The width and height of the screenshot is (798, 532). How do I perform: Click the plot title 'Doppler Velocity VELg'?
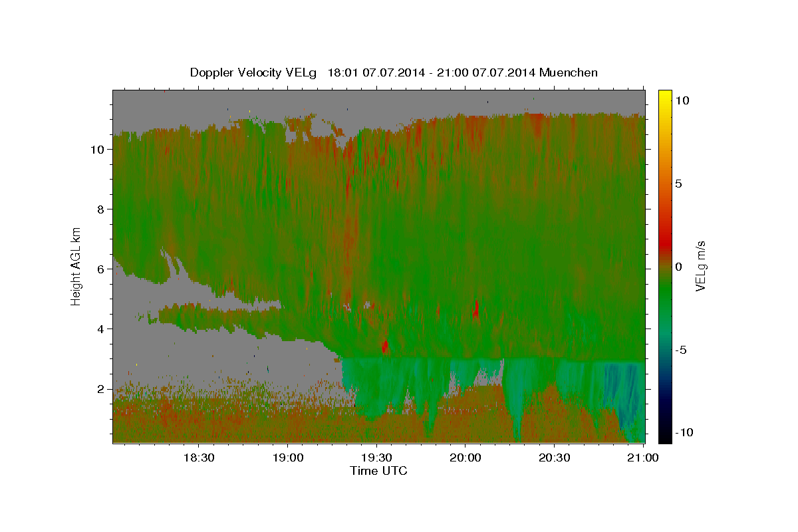(253, 72)
